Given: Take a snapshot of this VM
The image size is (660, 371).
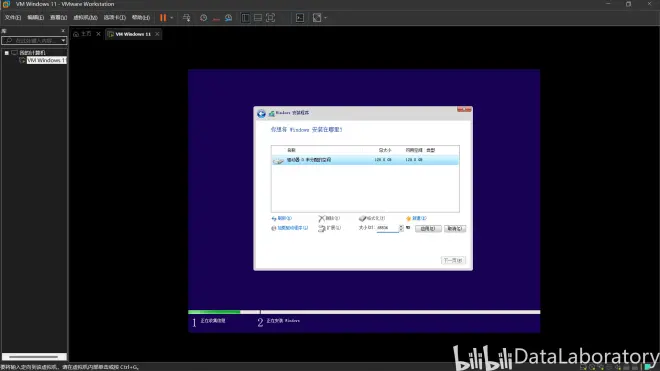Looking at the screenshot, I should click(x=203, y=18).
